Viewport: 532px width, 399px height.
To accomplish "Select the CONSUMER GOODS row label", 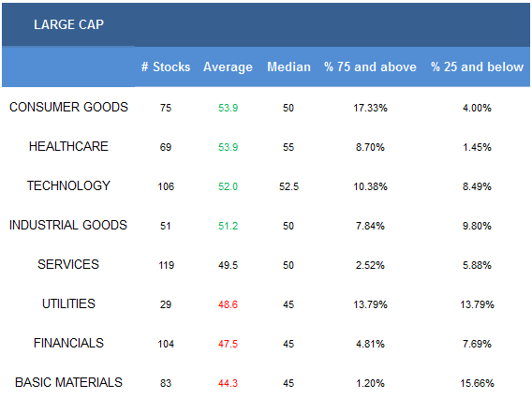I will coord(68,107).
